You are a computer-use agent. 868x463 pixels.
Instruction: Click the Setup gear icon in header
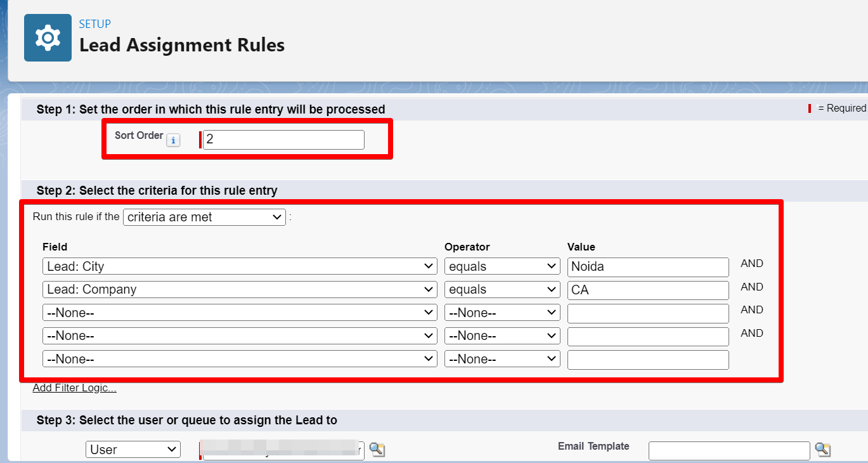click(48, 37)
